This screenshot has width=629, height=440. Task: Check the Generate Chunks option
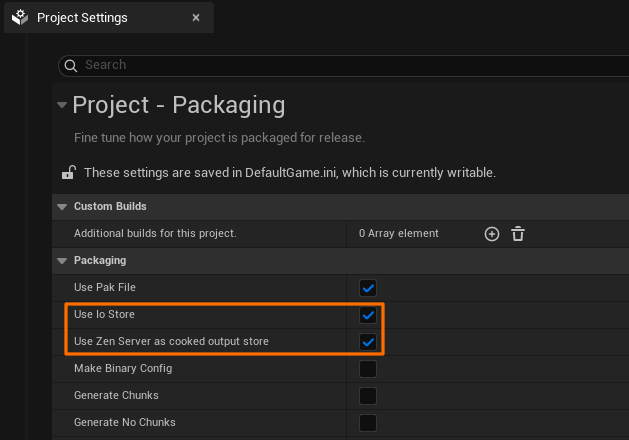[368, 396]
